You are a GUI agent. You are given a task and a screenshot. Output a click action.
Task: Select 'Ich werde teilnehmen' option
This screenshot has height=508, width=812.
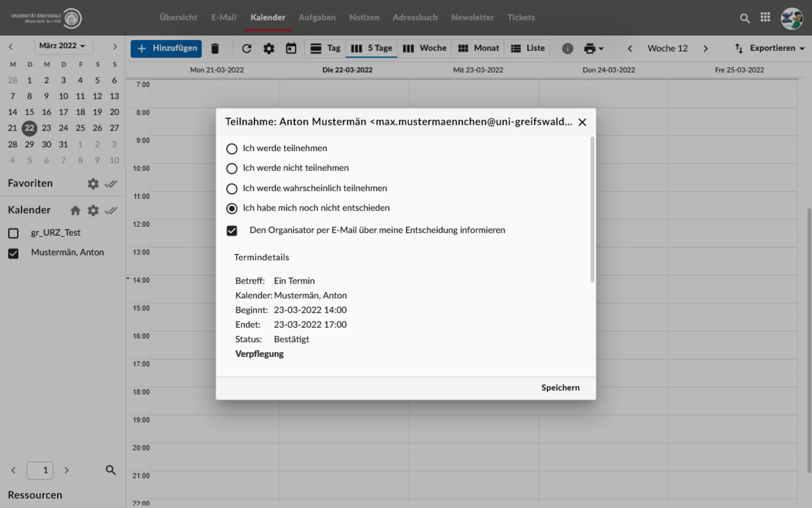232,148
